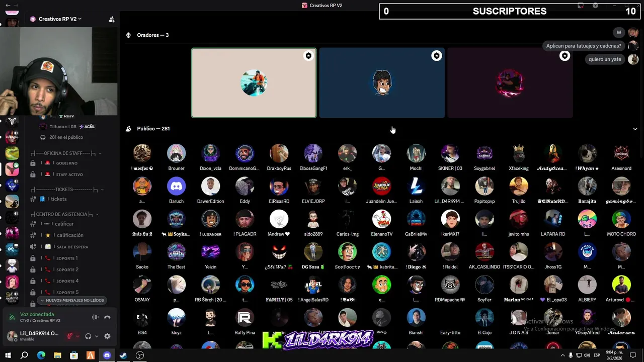This screenshot has width=644, height=362.
Task: Open the help question mark icon
Action: click(x=595, y=6)
